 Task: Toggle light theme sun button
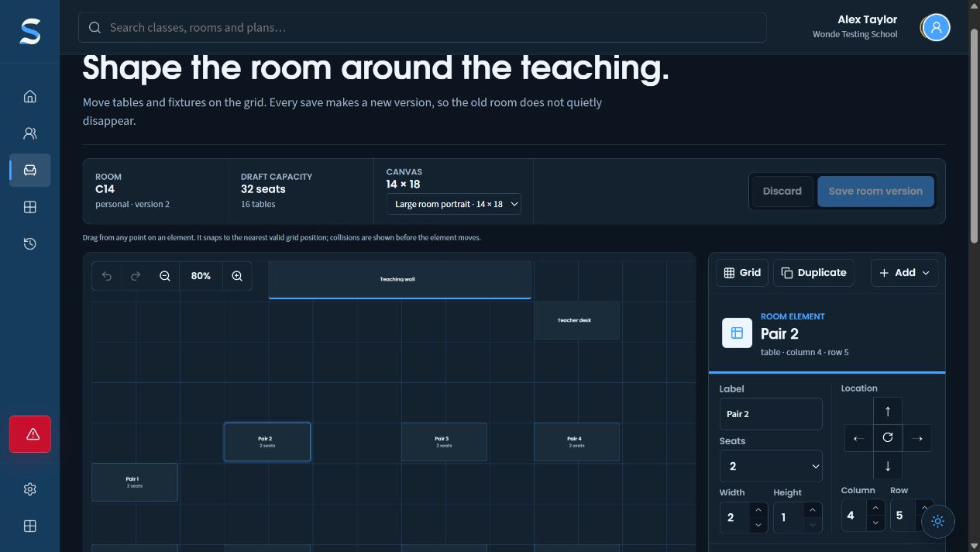click(x=937, y=522)
